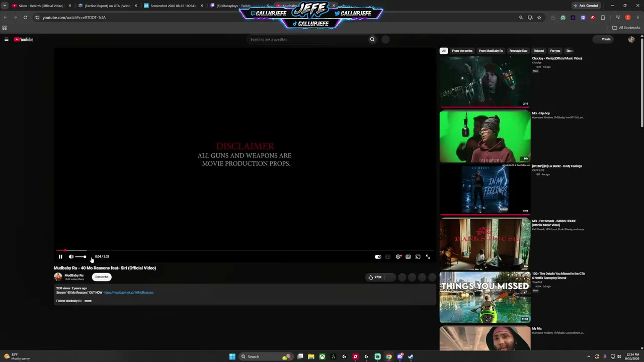Subscribe to the MudBaby Ru channel

[102, 277]
